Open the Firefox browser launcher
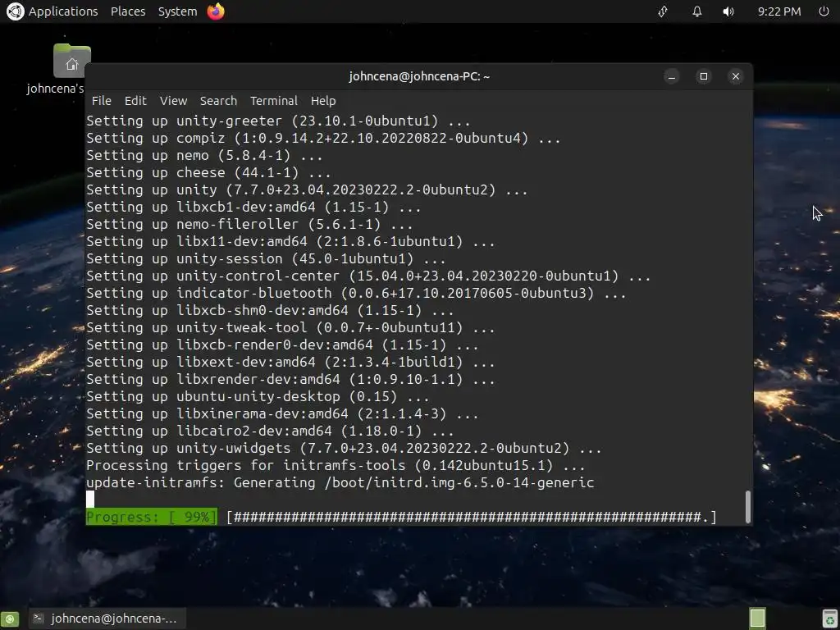Screen dimensions: 840x630 click(x=216, y=11)
